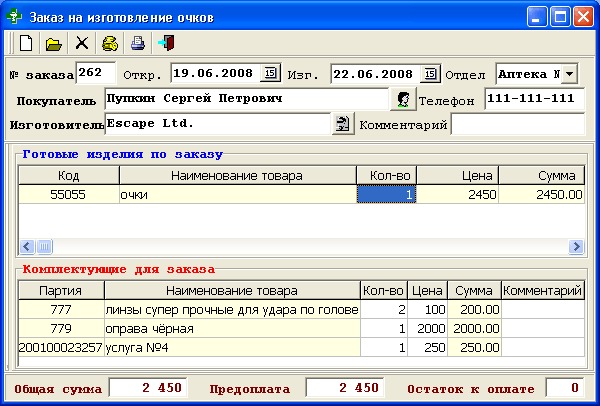The height and width of the screenshot is (406, 600).
Task: Click the Партия column header
Action: (x=61, y=291)
